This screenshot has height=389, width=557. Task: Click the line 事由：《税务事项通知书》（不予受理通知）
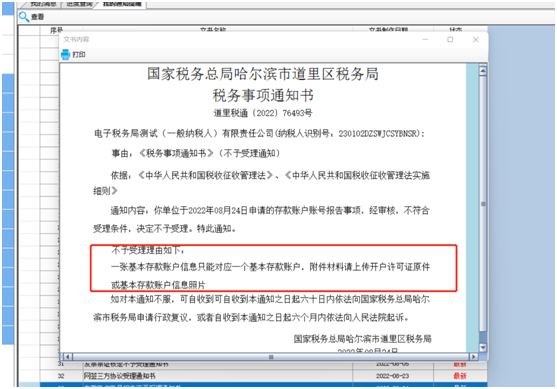[x=196, y=153]
